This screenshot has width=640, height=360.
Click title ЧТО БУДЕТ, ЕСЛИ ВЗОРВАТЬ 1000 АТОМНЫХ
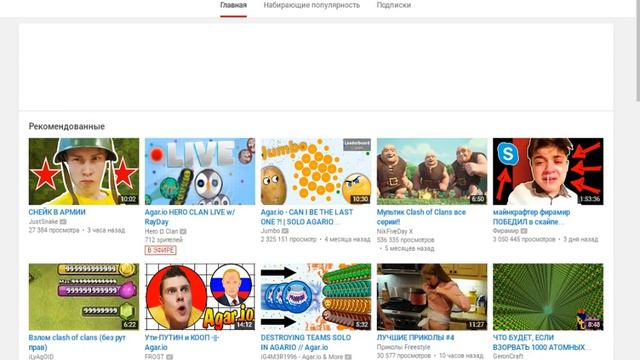(541, 342)
